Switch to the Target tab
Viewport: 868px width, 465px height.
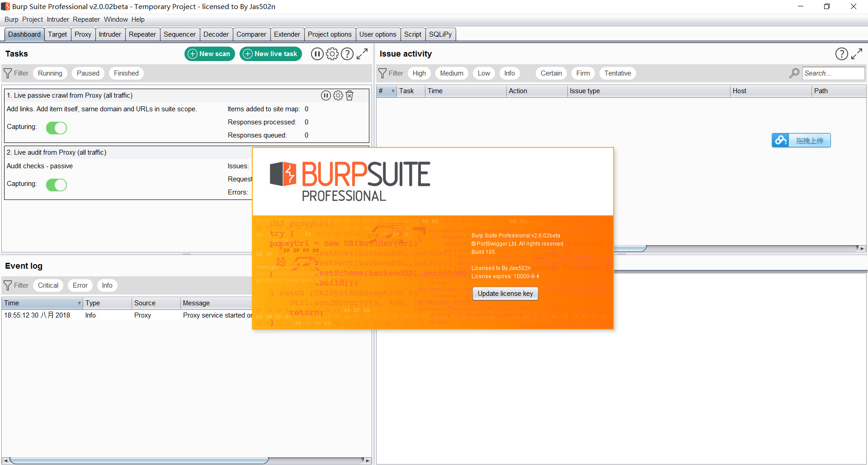click(57, 34)
